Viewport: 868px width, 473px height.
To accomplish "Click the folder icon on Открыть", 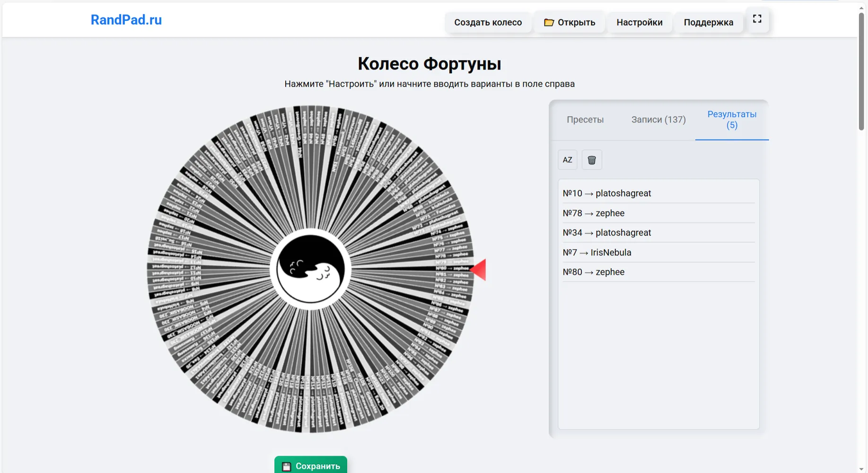I will click(x=549, y=22).
